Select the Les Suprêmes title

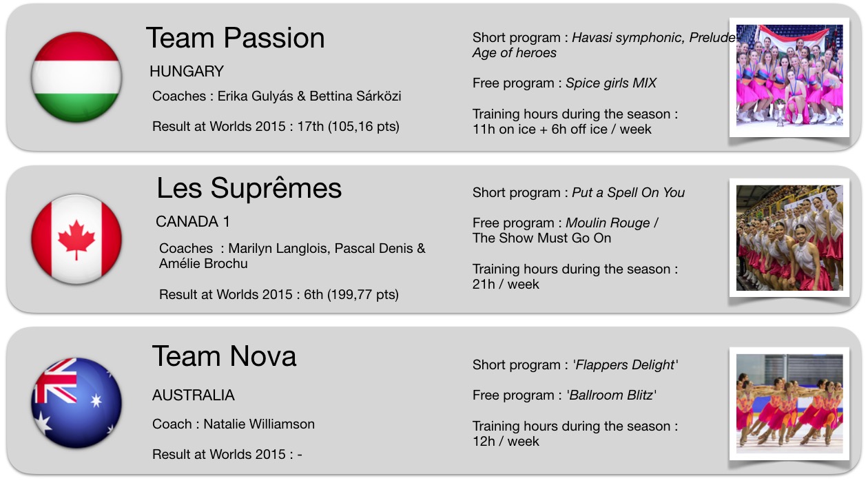[x=249, y=188]
